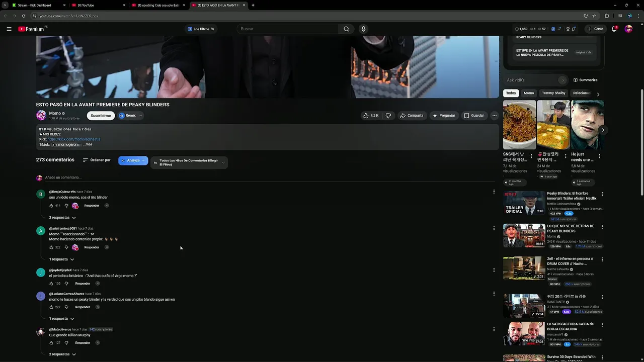The height and width of the screenshot is (362, 644).
Task: Dislike the BenjaQuiroz-r9s comment
Action: point(66,206)
